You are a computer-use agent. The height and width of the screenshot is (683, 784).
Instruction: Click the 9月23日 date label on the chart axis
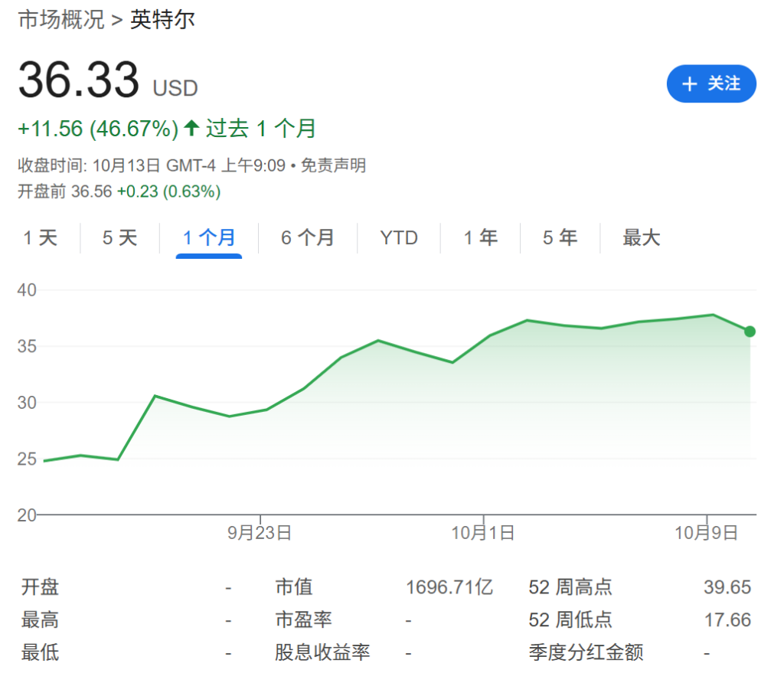tap(260, 533)
